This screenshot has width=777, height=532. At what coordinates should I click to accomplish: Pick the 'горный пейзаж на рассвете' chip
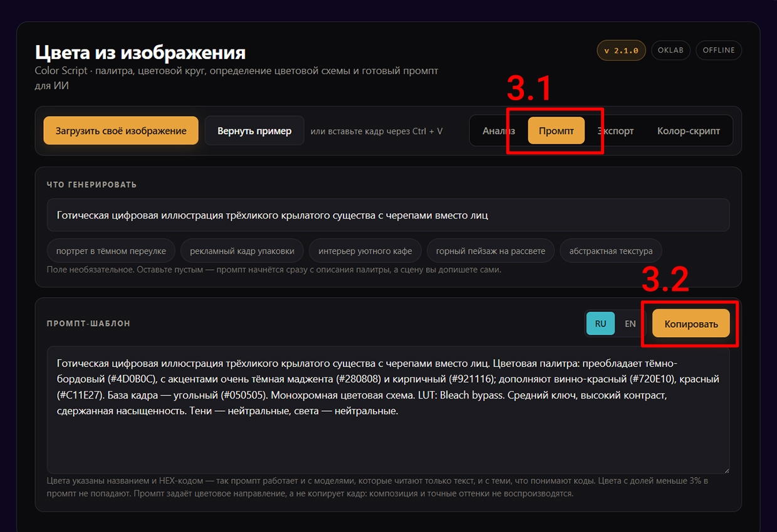point(491,251)
